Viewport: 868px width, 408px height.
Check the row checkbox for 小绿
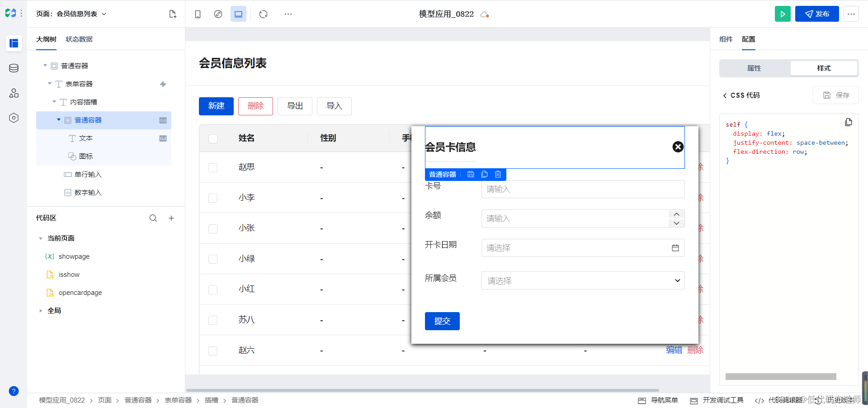(x=213, y=259)
